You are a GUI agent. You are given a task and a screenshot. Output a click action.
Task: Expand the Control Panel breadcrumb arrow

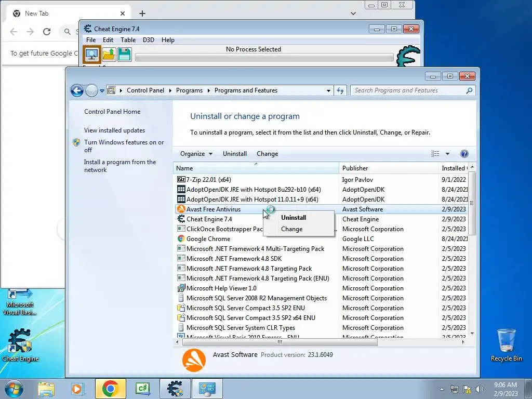[169, 90]
